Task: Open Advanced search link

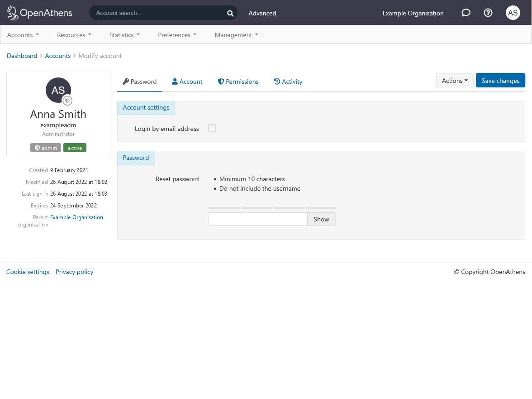Action: [x=262, y=13]
